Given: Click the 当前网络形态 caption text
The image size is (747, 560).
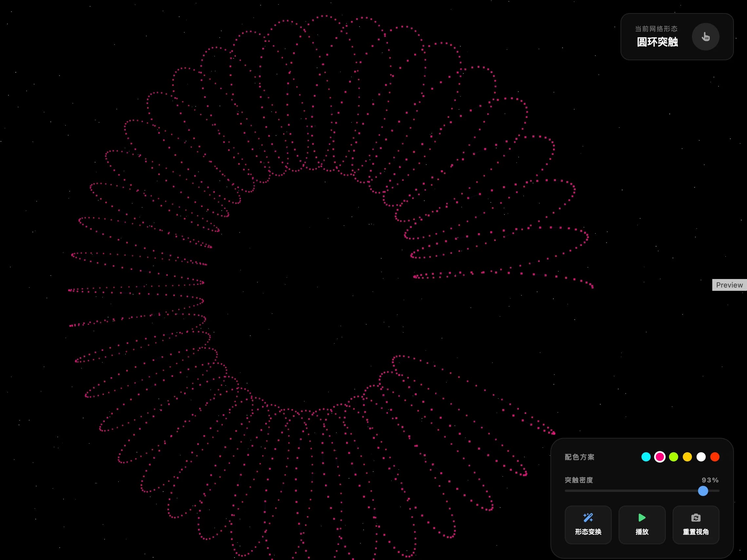Looking at the screenshot, I should [x=656, y=29].
